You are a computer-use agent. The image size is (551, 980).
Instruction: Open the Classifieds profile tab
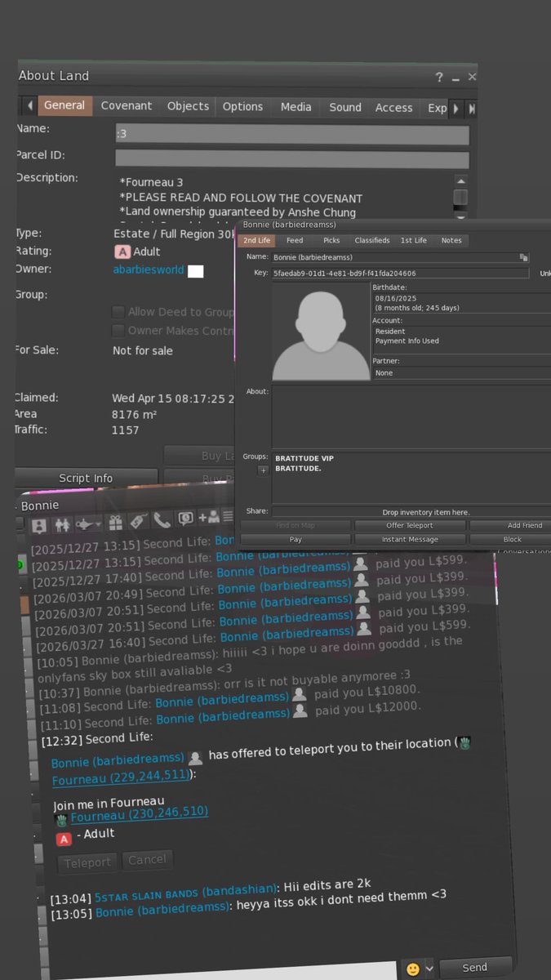(x=371, y=240)
